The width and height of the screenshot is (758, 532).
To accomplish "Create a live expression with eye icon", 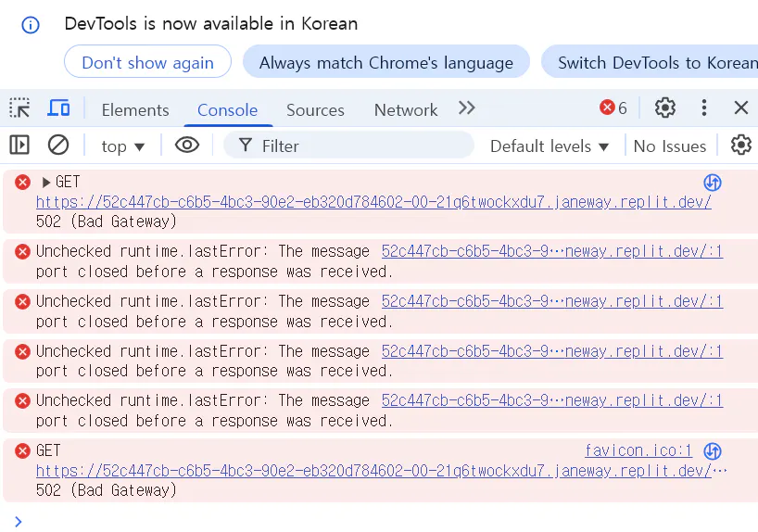I will click(x=187, y=146).
